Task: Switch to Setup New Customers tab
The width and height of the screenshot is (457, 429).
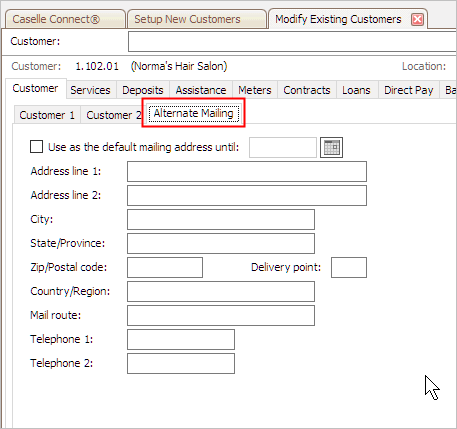Action: [x=197, y=19]
